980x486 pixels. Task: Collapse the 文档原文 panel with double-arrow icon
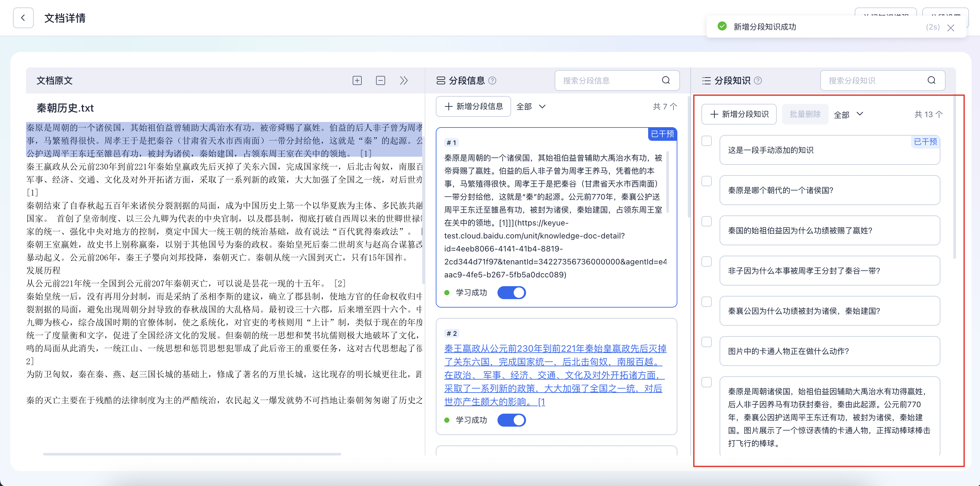click(404, 80)
